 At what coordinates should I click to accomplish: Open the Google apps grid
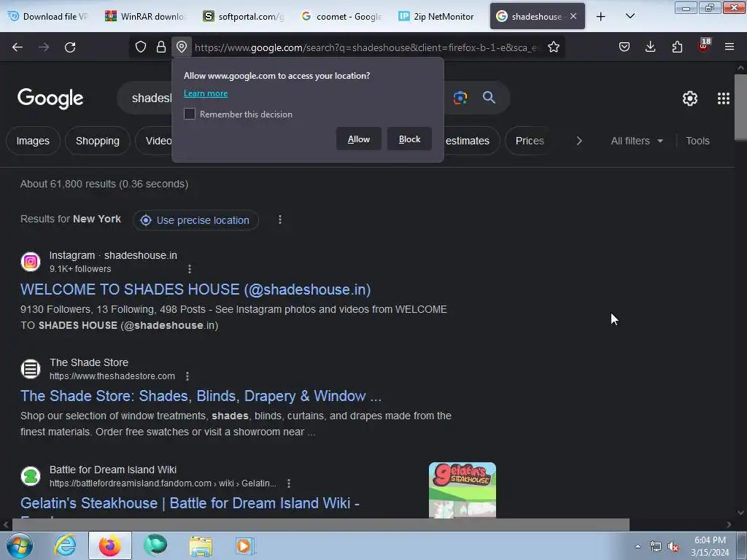coord(723,98)
